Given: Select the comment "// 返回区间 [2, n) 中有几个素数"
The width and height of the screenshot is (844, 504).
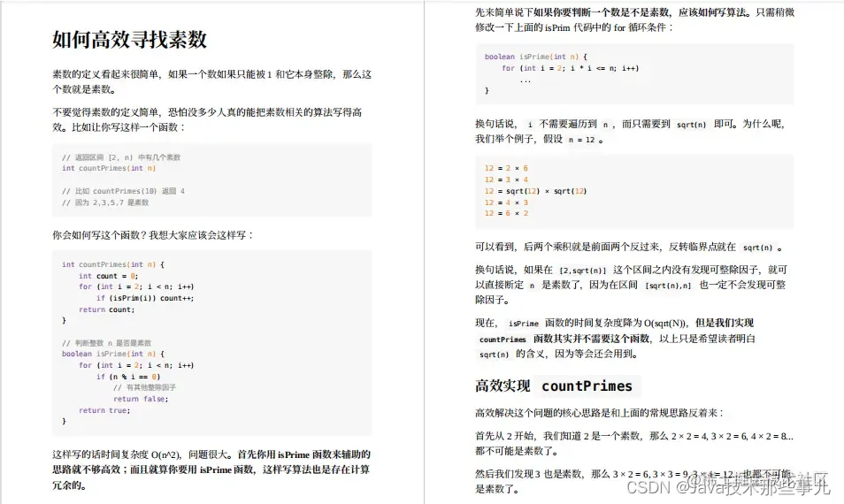Looking at the screenshot, I should coord(121,157).
